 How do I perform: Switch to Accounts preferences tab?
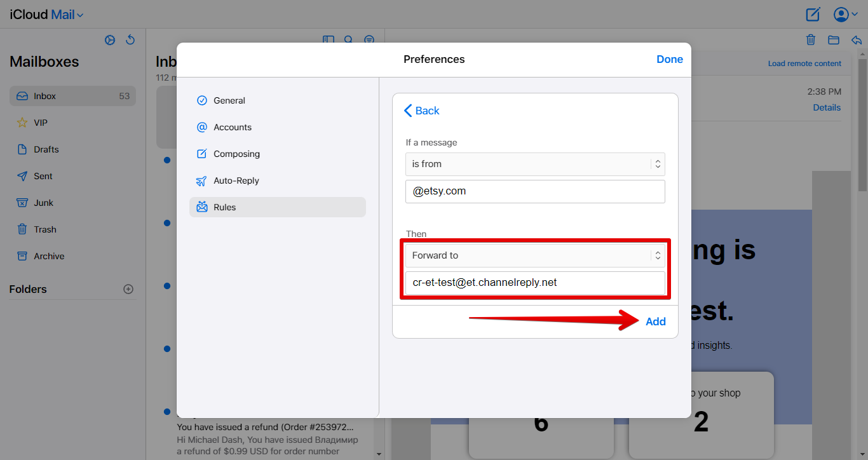278,127
